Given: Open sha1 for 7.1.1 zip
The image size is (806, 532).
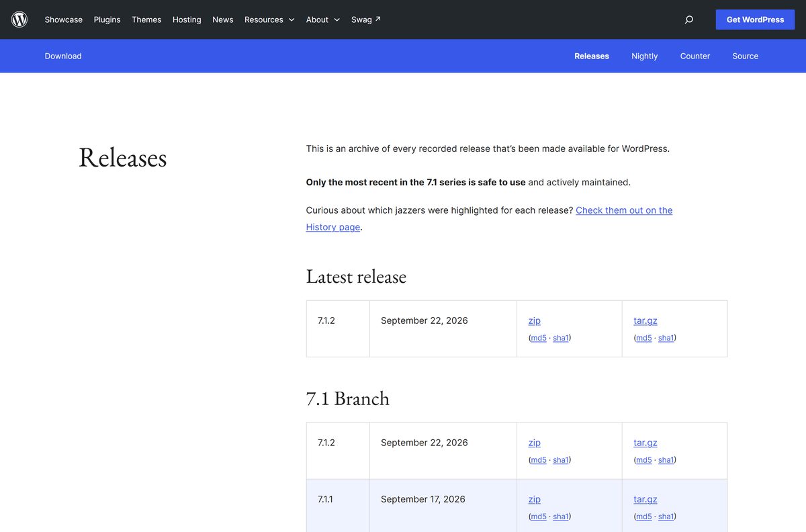Looking at the screenshot, I should [561, 517].
